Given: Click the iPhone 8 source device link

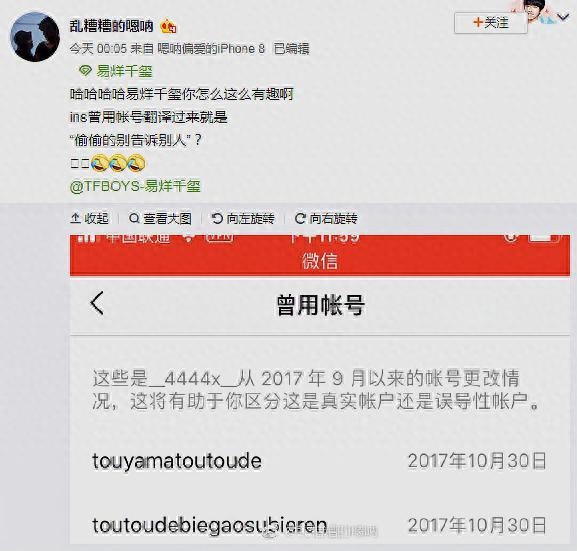Looking at the screenshot, I should click(x=211, y=49).
